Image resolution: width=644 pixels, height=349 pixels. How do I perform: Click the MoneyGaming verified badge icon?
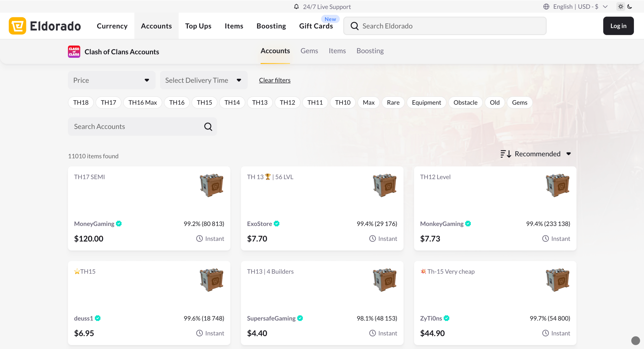tap(119, 224)
